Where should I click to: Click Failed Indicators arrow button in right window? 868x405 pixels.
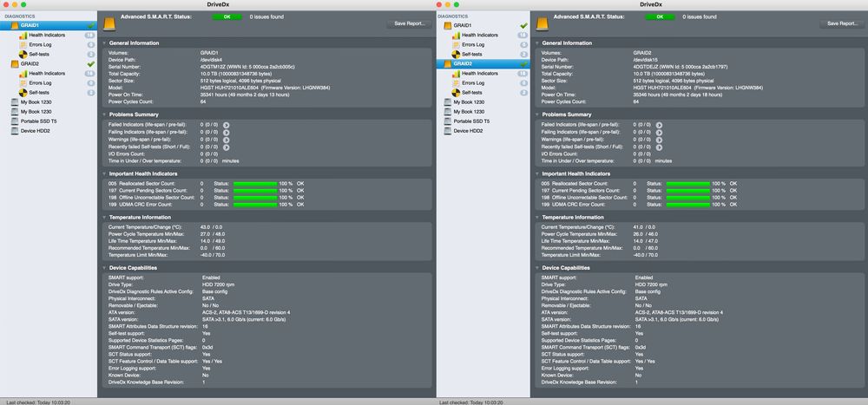(x=659, y=125)
